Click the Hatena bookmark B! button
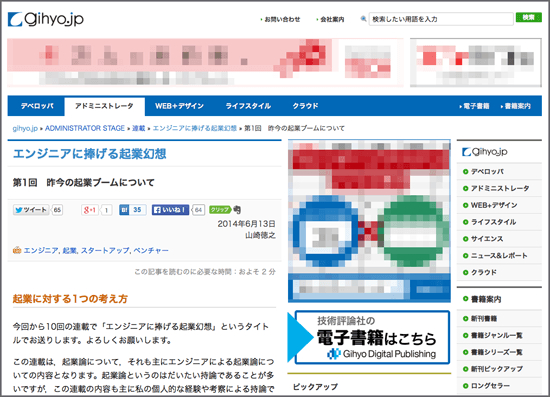Viewport: 550px width, 397px height. [124, 210]
